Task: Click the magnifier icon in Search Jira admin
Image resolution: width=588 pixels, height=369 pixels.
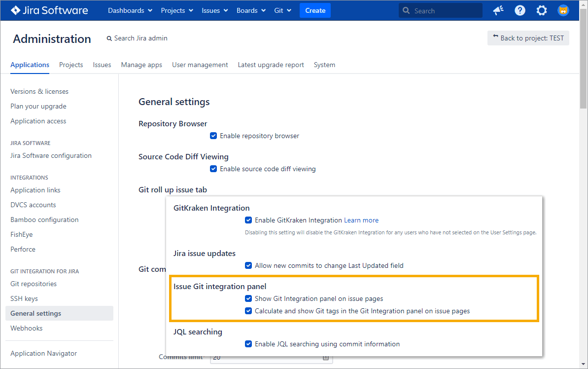Action: point(109,38)
